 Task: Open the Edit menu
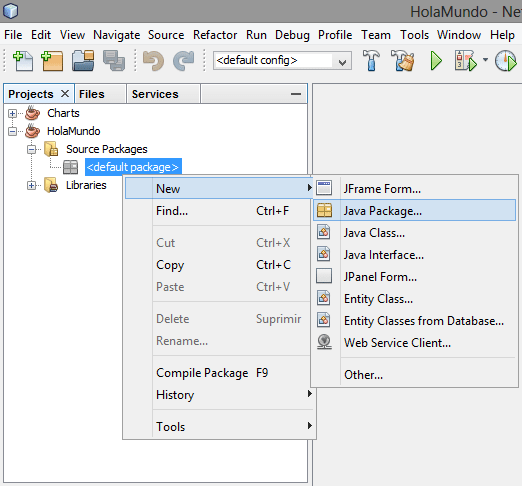[x=41, y=35]
